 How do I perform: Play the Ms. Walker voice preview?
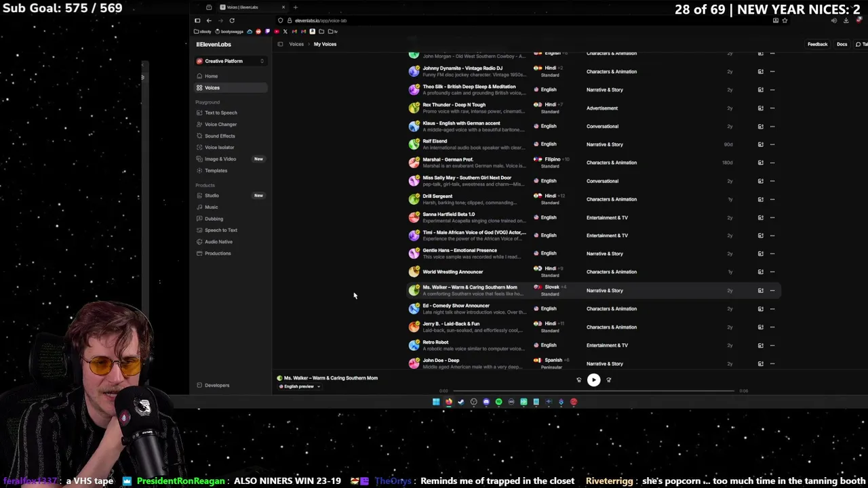[x=593, y=380]
